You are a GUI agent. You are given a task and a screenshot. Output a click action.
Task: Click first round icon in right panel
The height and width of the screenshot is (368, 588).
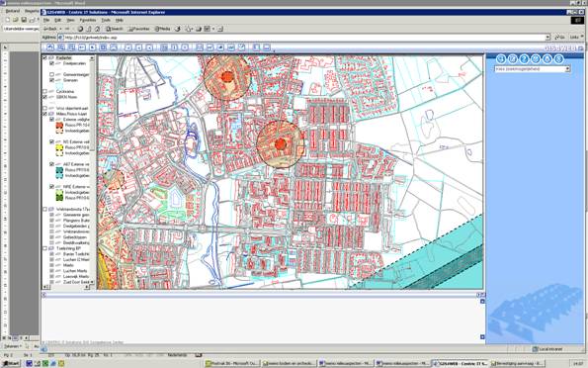[501, 58]
